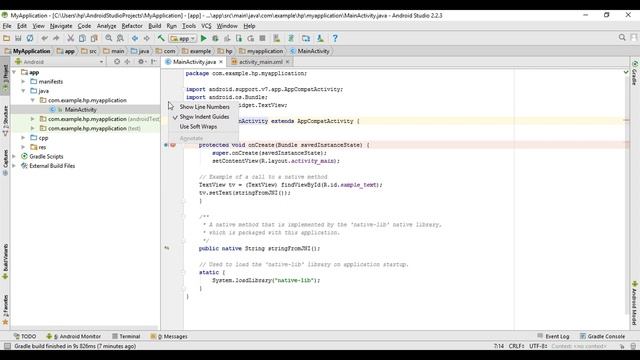Open the VCS menu
This screenshot has height=360, width=640.
206,26
